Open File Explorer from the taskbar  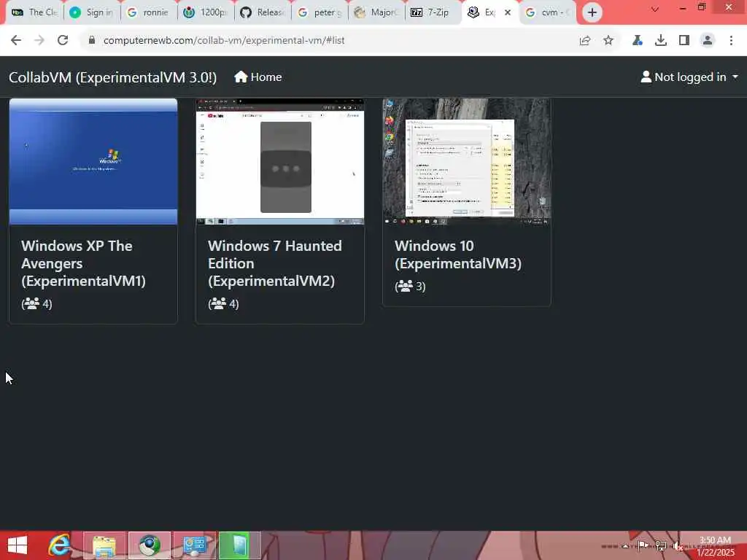tap(104, 545)
